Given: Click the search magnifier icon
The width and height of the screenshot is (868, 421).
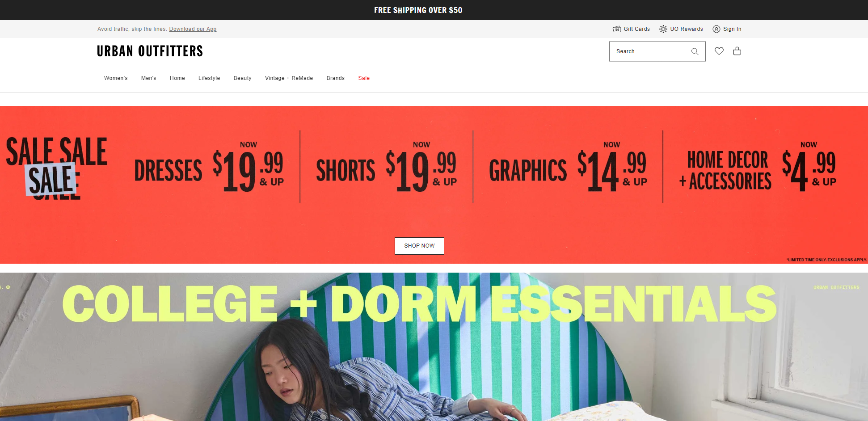Looking at the screenshot, I should pyautogui.click(x=694, y=51).
